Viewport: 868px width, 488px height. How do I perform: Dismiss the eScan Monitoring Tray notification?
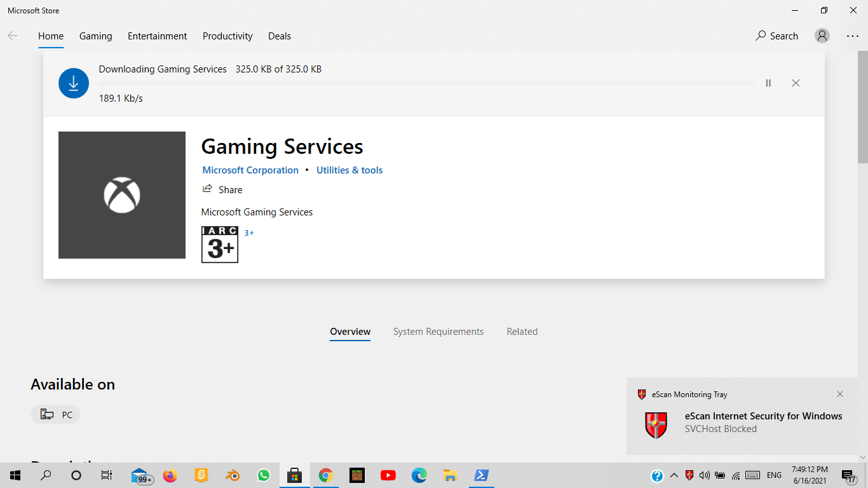[x=840, y=394]
